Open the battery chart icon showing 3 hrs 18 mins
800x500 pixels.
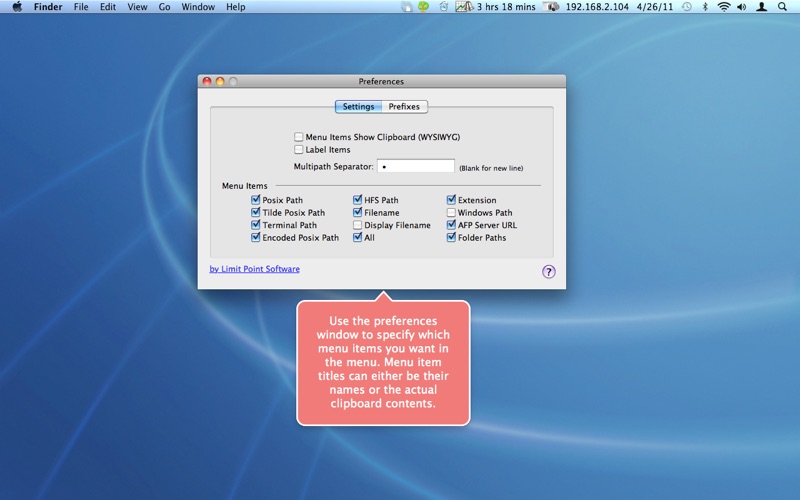(464, 7)
